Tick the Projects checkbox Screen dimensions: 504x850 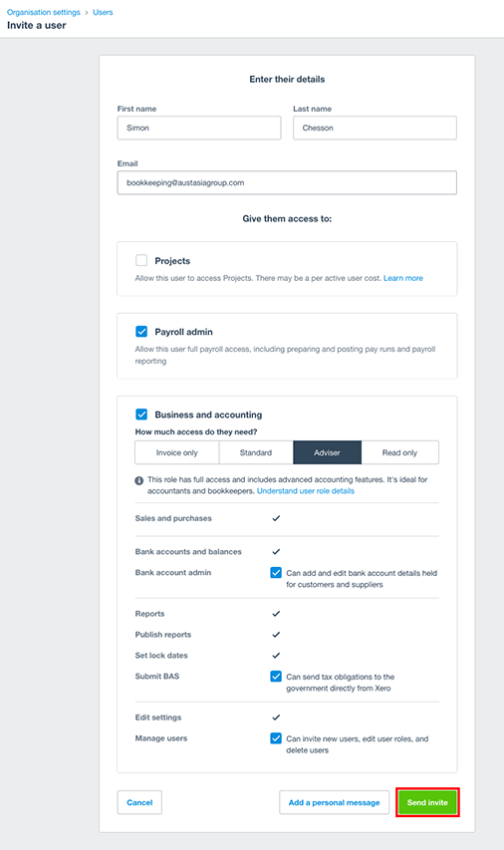click(141, 260)
